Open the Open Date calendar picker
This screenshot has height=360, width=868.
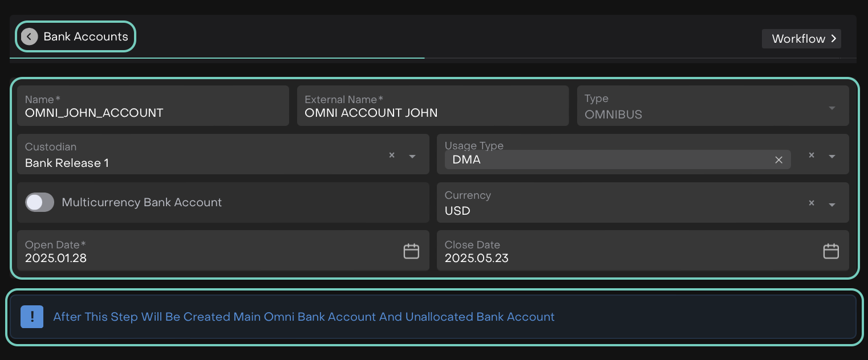411,251
